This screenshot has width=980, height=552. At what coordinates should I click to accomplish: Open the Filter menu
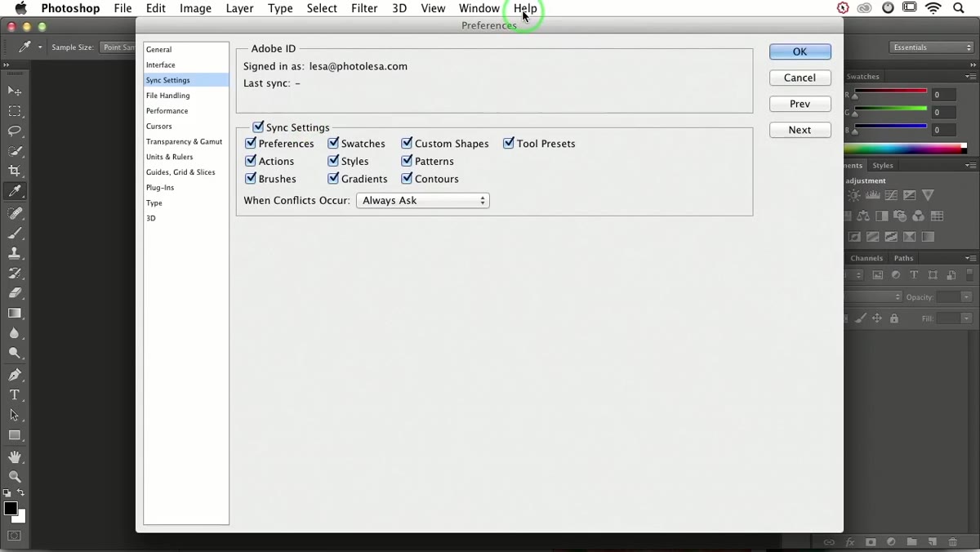[364, 8]
